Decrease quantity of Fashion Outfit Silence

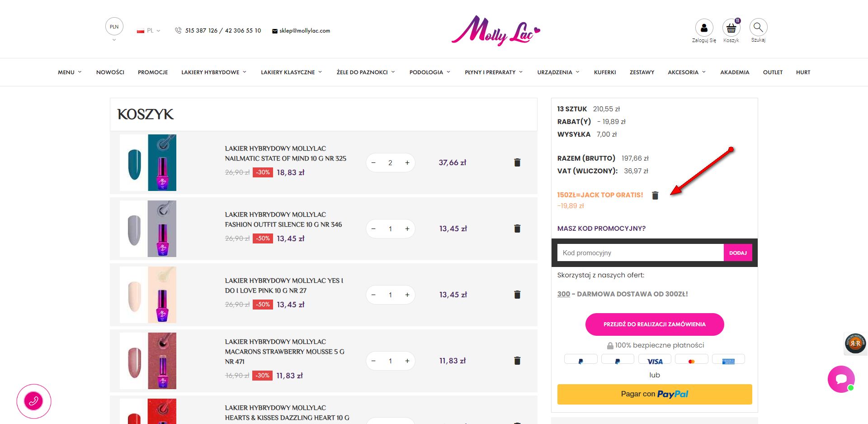tap(373, 229)
